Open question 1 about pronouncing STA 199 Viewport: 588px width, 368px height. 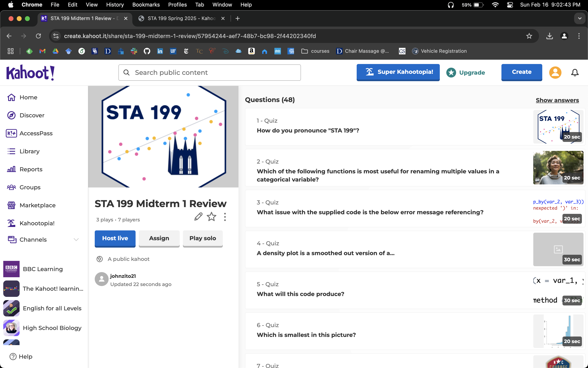(415, 127)
